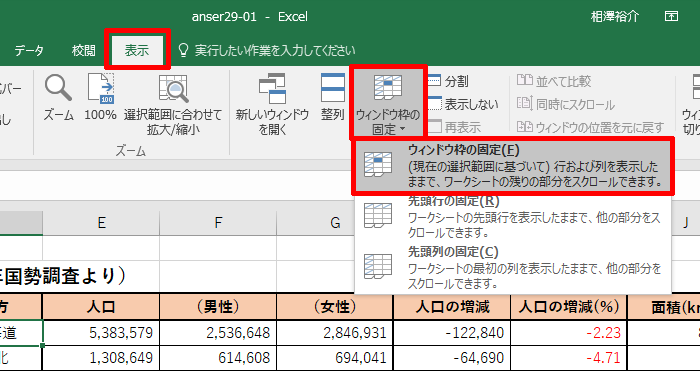700x371 pixels.
Task: Click the red value -4.71
Action: (x=604, y=358)
